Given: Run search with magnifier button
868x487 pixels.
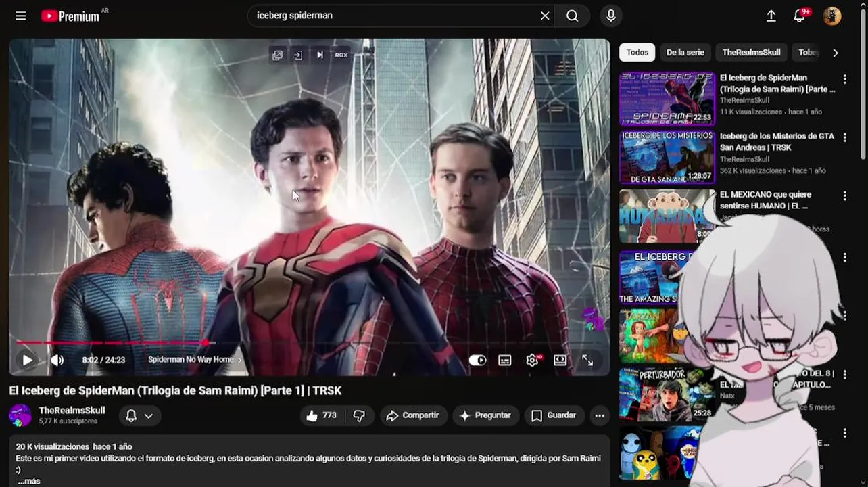Looking at the screenshot, I should pyautogui.click(x=573, y=16).
